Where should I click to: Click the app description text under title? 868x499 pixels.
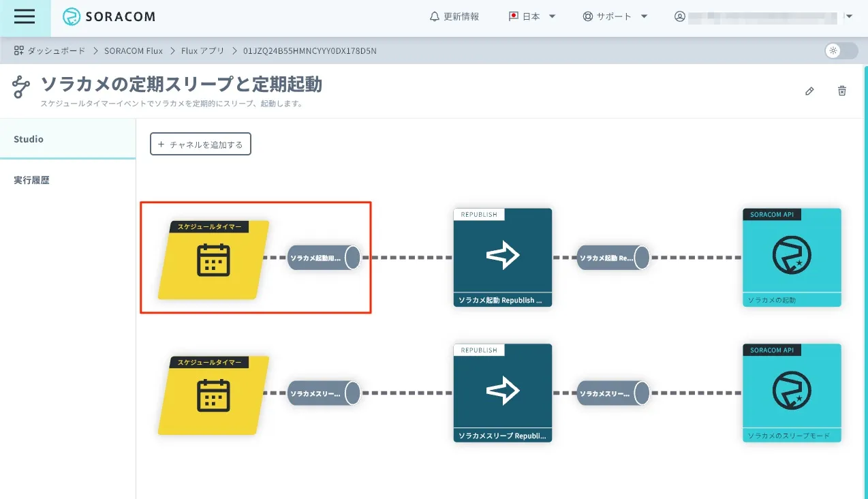pyautogui.click(x=171, y=104)
